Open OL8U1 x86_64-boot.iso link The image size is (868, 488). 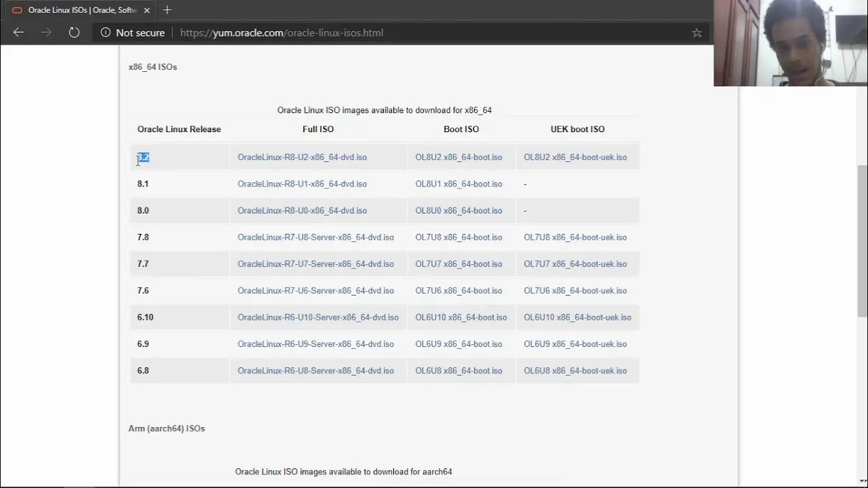pos(458,184)
